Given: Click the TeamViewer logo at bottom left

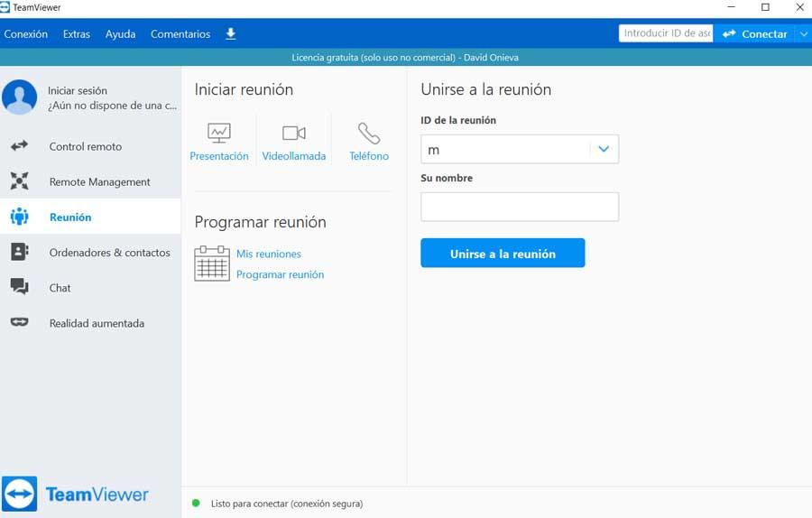Looking at the screenshot, I should coord(76,494).
